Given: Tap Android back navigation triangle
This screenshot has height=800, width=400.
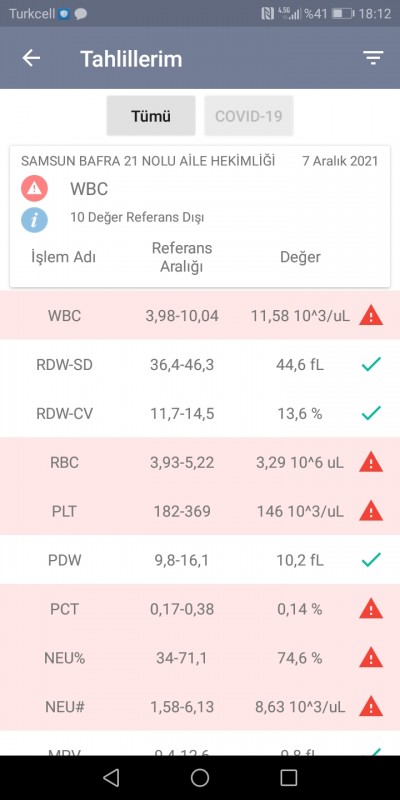Looking at the screenshot, I should point(111,778).
